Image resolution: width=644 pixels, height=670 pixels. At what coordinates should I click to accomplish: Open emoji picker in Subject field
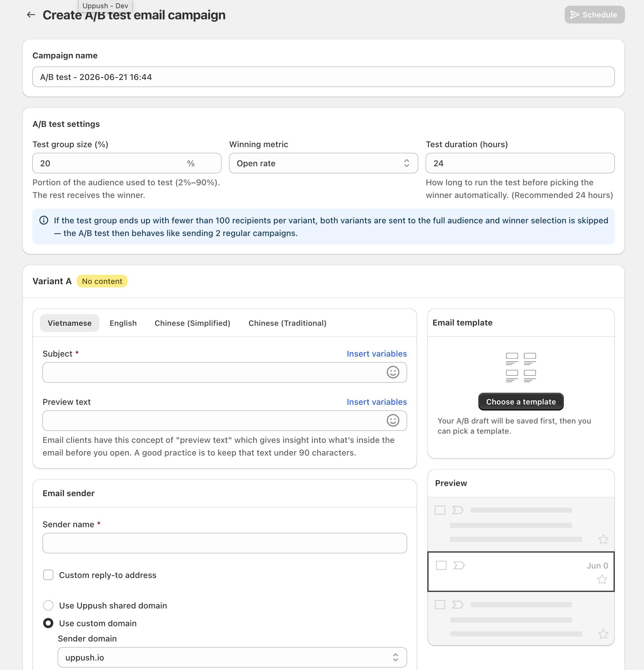coord(393,373)
